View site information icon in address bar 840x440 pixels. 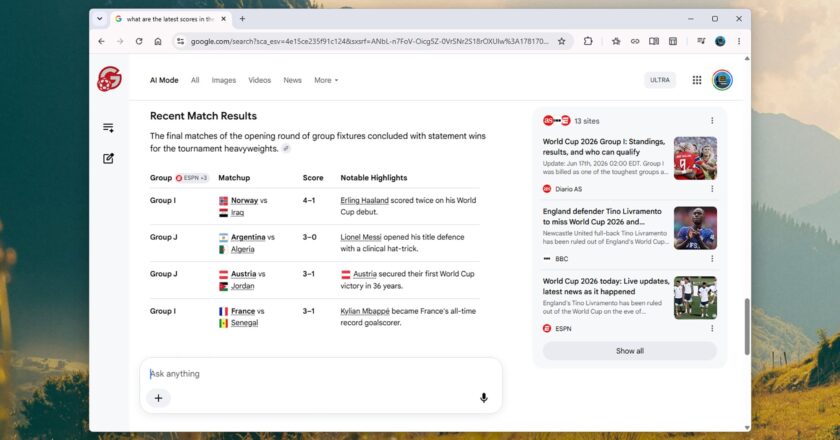181,41
